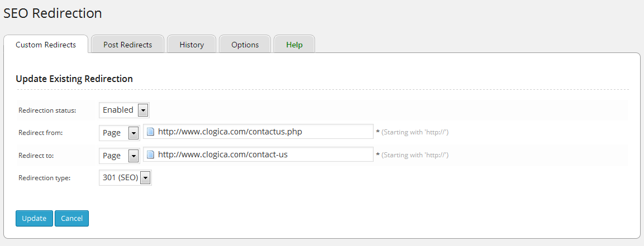Click the contactus.php URL input field

click(x=263, y=132)
